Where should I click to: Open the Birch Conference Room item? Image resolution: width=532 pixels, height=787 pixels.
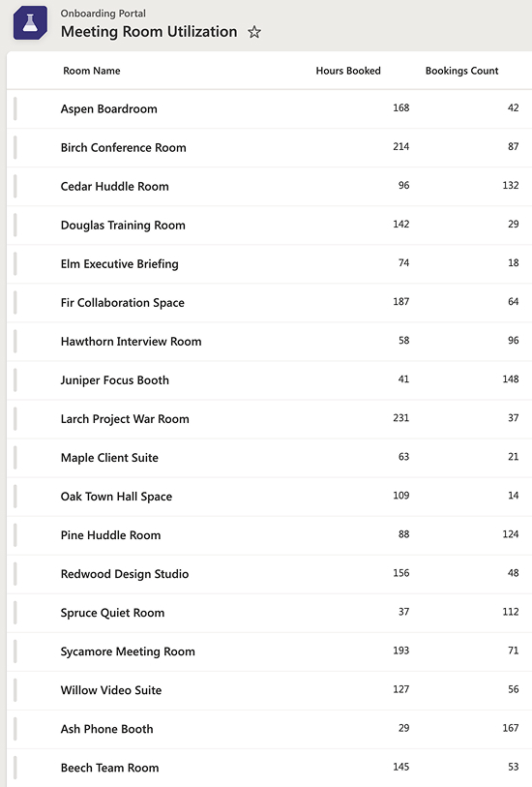coord(124,147)
